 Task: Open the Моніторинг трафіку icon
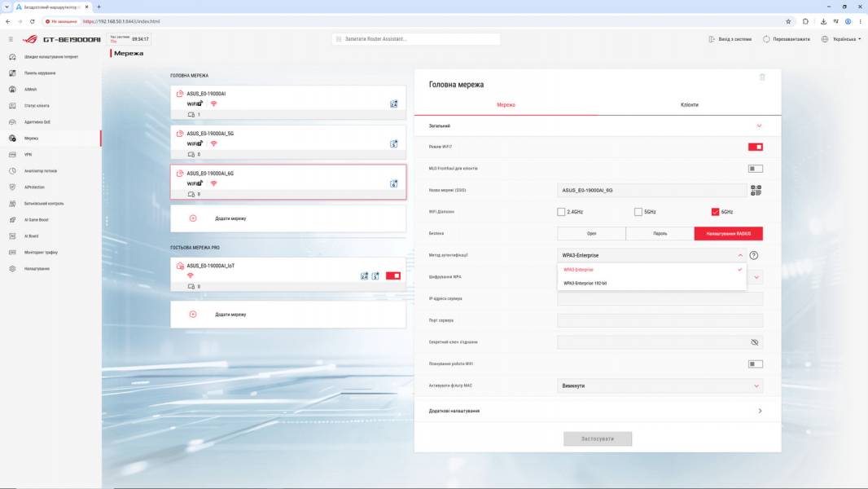12,253
